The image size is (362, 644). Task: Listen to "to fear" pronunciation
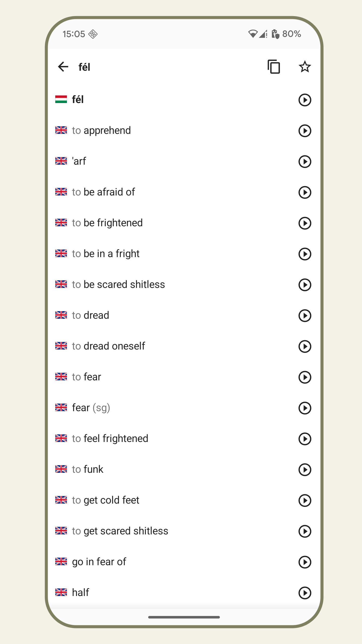pyautogui.click(x=305, y=377)
